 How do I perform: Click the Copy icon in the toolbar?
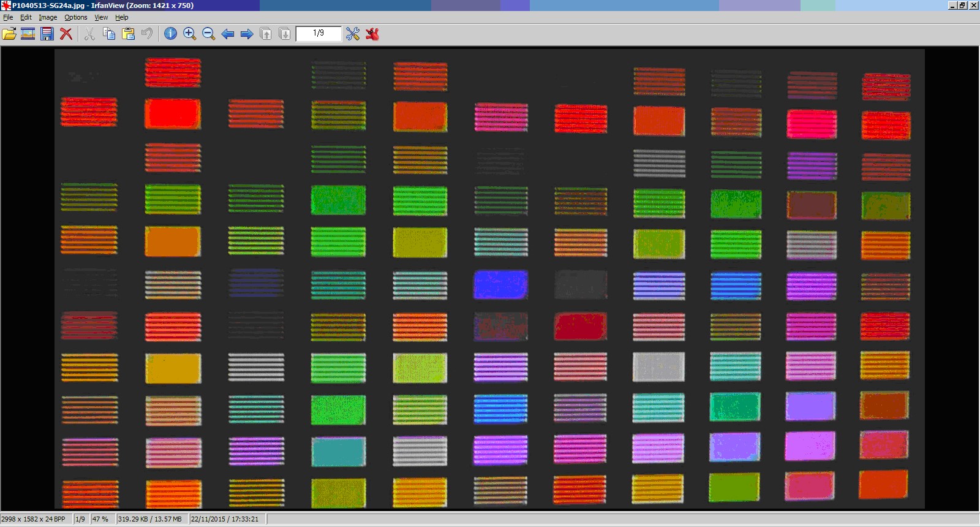109,34
